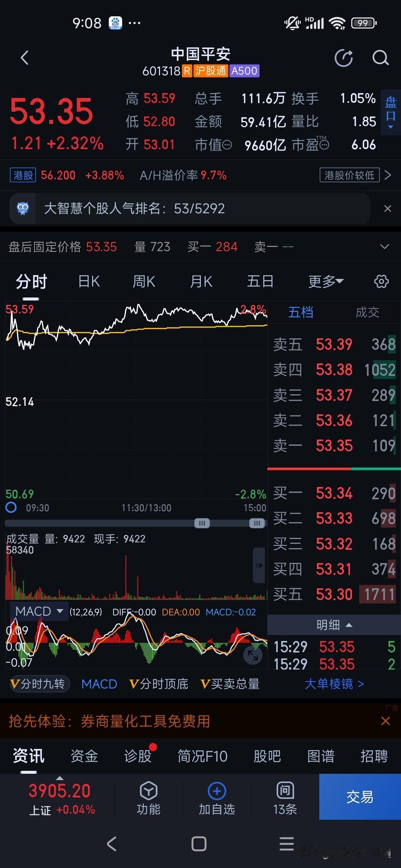Tap the 港股价较低 button

(x=349, y=175)
